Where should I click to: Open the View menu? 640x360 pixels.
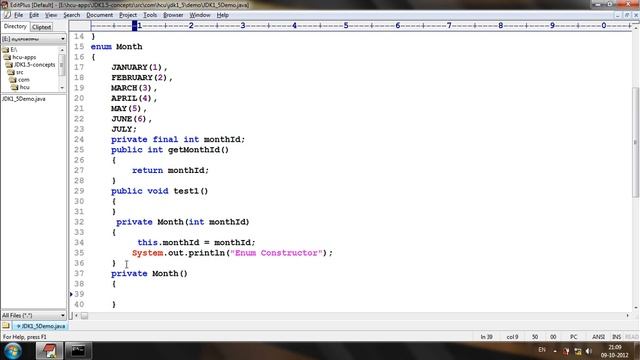[x=51, y=15]
